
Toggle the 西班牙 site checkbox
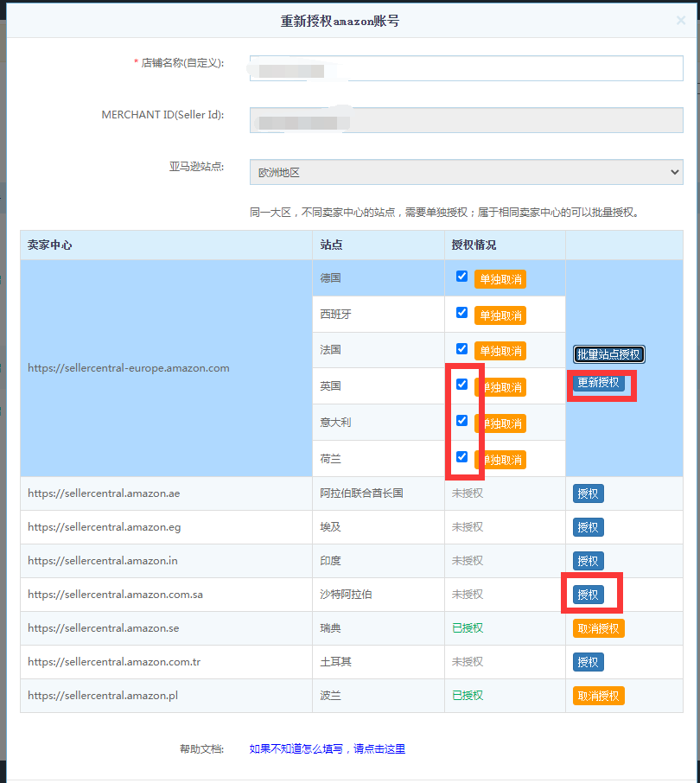click(x=461, y=313)
